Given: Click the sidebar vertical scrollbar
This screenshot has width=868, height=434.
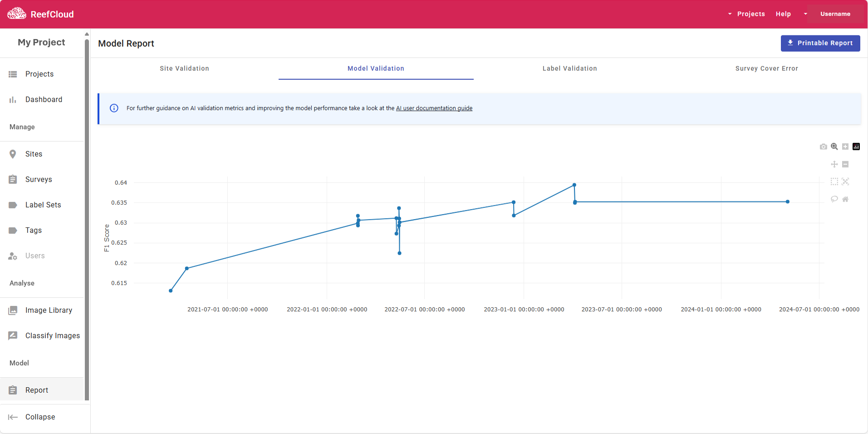Looking at the screenshot, I should click(87, 218).
